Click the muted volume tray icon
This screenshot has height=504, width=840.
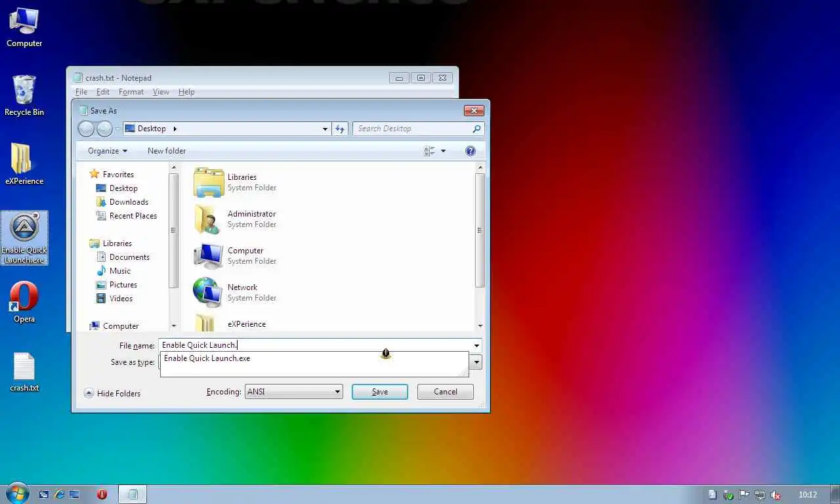776,495
